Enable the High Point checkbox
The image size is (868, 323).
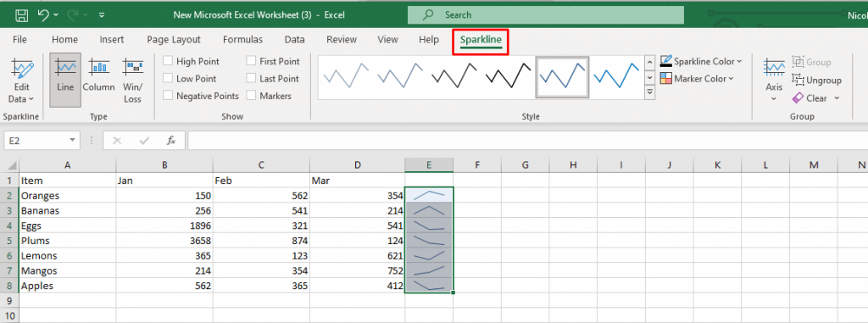click(x=168, y=62)
